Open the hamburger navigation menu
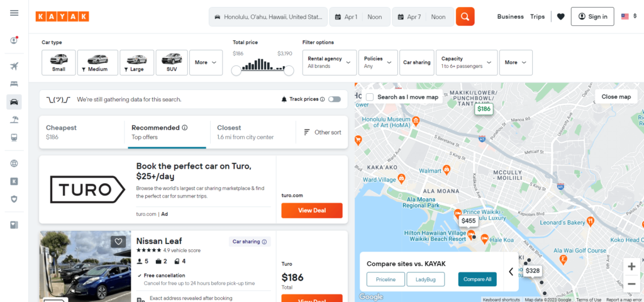644x302 pixels. click(x=14, y=13)
